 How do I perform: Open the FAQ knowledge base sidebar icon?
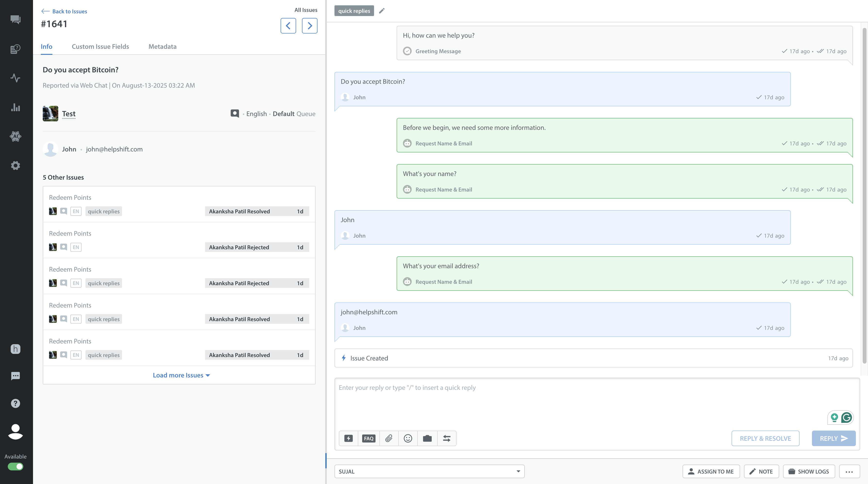(x=16, y=49)
